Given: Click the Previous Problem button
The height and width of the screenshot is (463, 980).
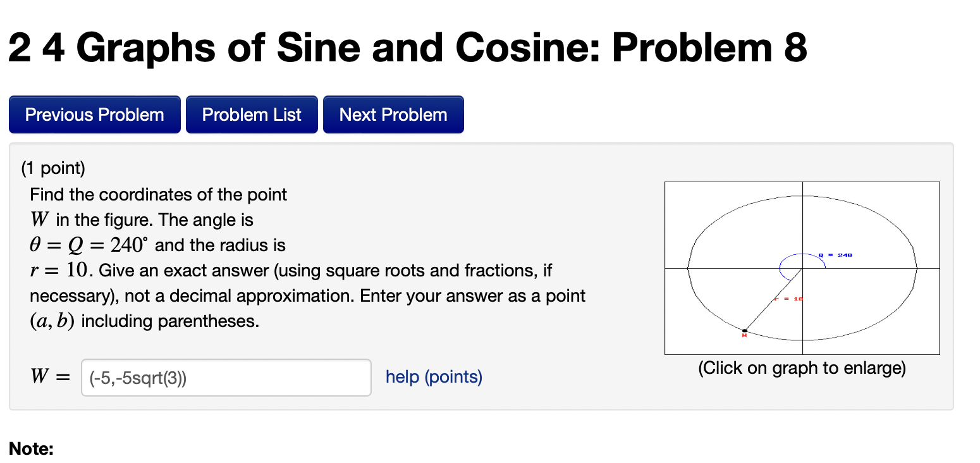Looking at the screenshot, I should (94, 114).
